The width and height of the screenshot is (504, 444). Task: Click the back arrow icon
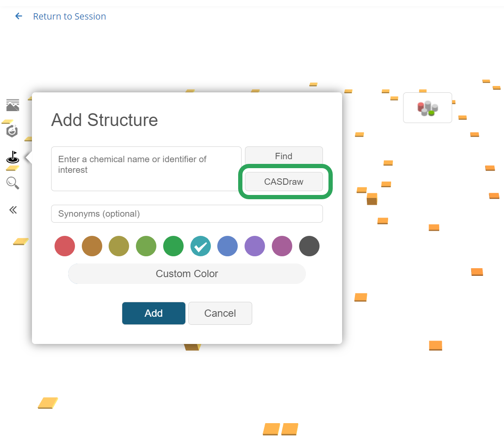point(19,16)
